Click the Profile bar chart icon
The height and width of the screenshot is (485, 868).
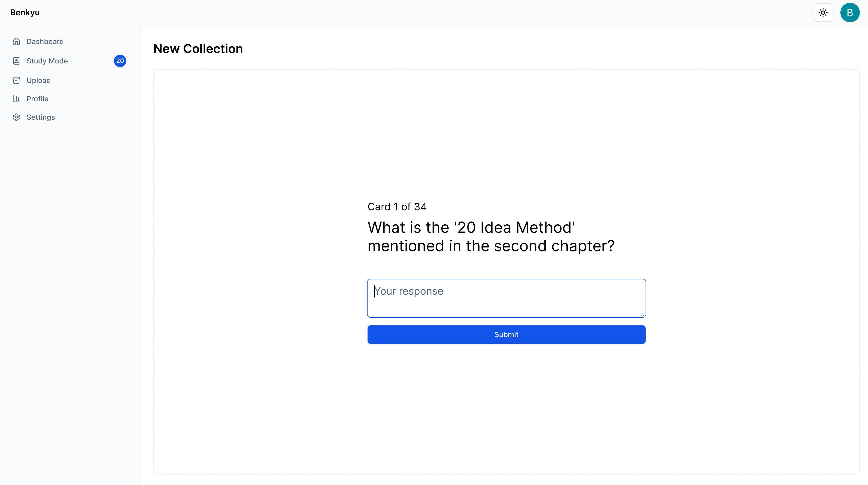click(x=16, y=99)
